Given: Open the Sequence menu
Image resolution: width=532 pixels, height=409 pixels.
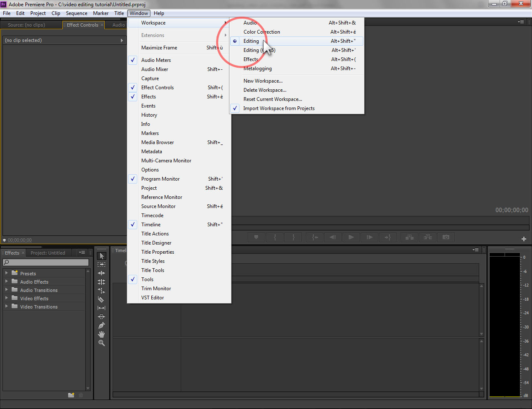Looking at the screenshot, I should [x=76, y=13].
